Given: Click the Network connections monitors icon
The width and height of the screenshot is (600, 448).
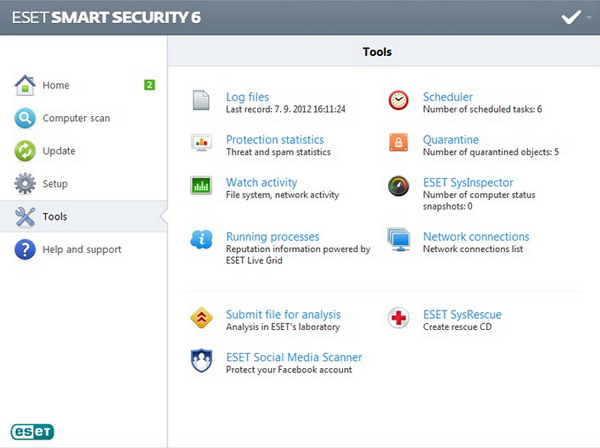Looking at the screenshot, I should tap(398, 239).
